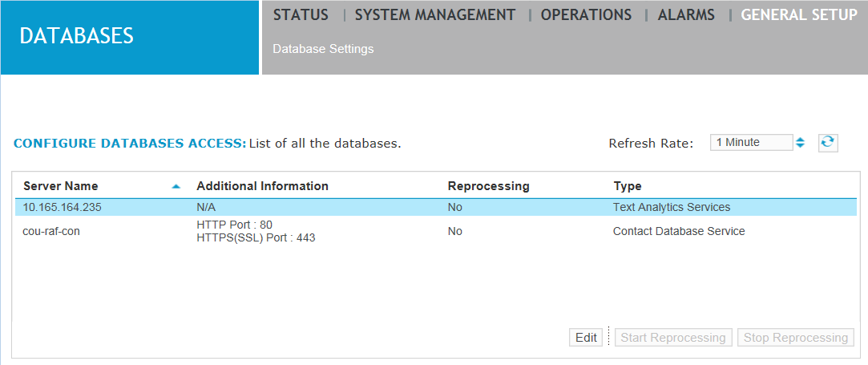Image resolution: width=868 pixels, height=365 pixels.
Task: Sort by the Server Name column header
Action: point(61,186)
